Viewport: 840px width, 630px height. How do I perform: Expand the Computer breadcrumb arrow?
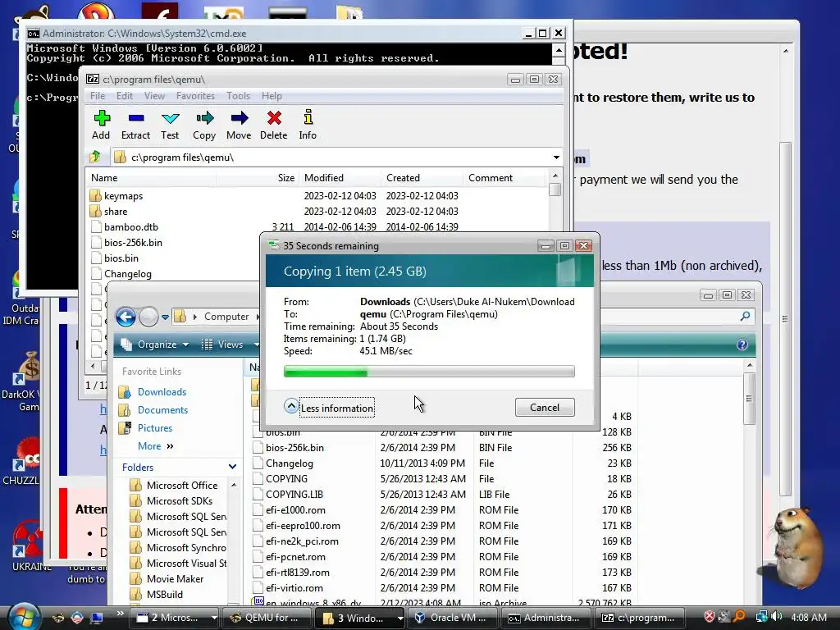(257, 317)
